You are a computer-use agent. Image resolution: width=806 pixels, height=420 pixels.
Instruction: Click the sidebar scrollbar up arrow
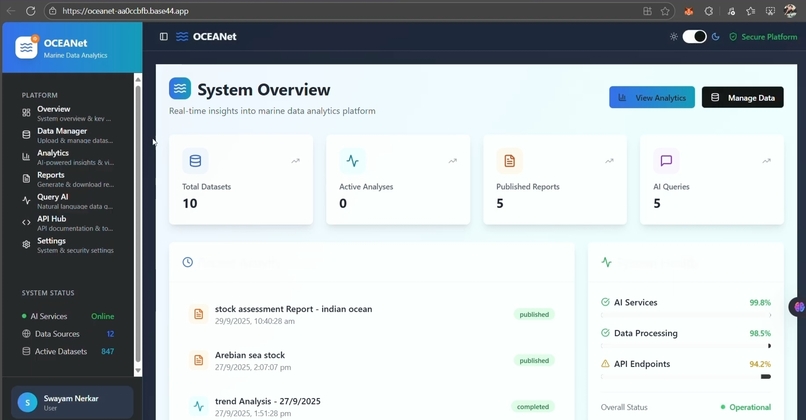138,79
